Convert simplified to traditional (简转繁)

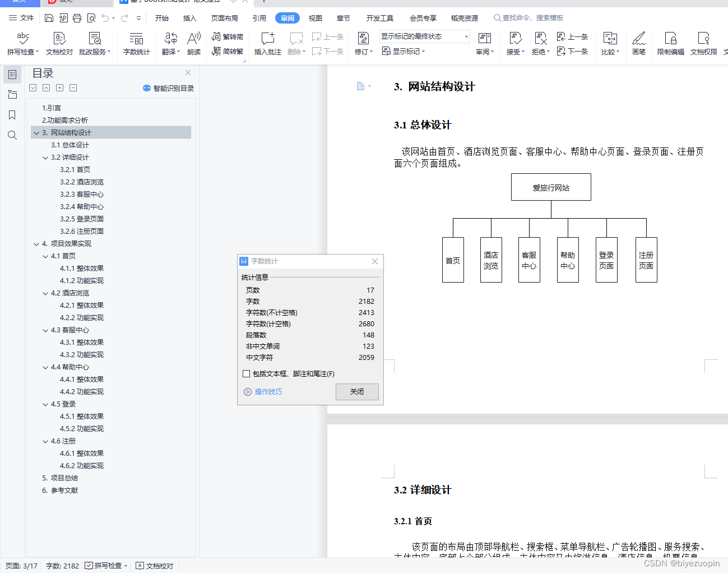228,51
